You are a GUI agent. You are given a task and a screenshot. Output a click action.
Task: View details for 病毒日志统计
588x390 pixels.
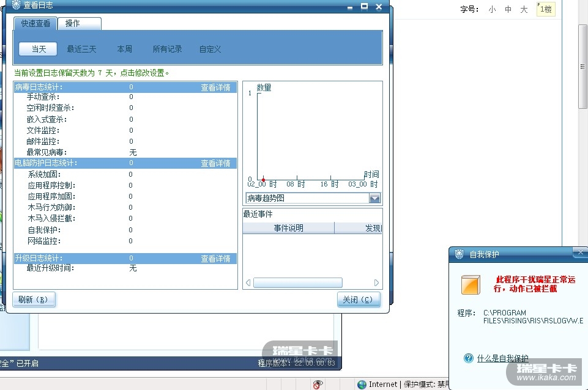point(215,87)
